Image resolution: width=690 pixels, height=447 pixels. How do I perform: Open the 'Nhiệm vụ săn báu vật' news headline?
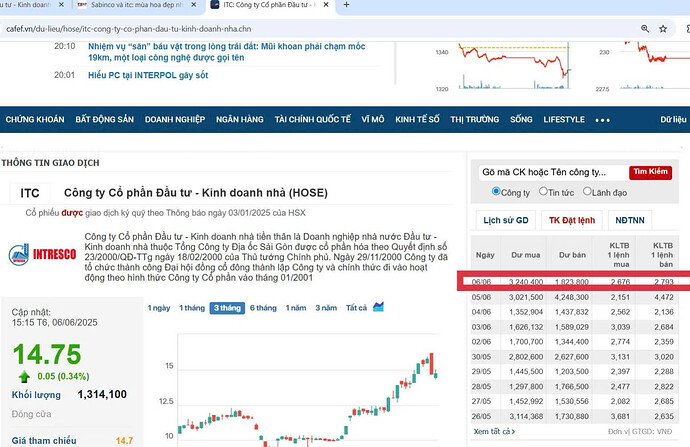[226, 52]
